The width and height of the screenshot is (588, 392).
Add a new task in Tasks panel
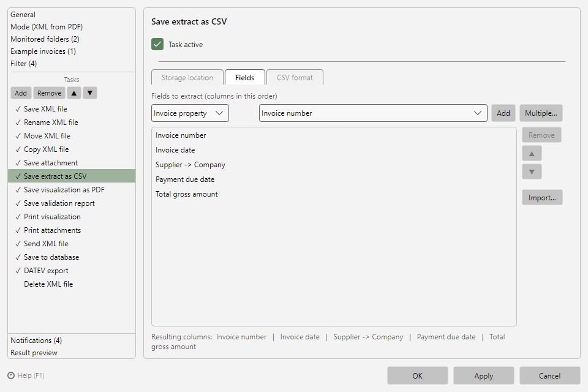click(x=21, y=93)
